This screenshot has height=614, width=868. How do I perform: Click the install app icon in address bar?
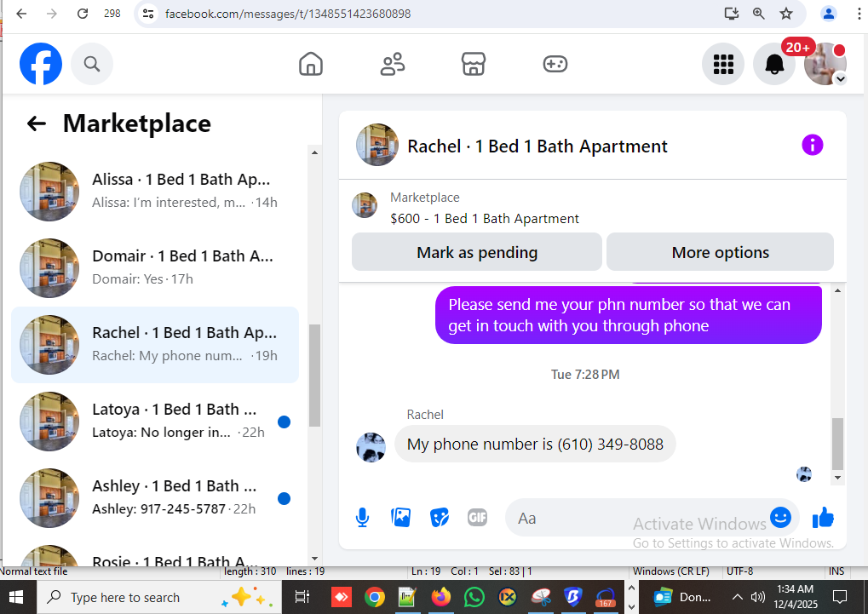[x=732, y=14]
